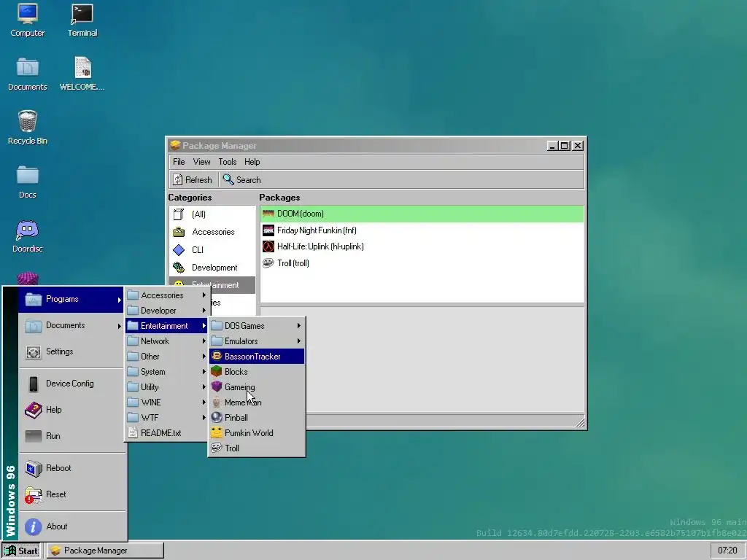The width and height of the screenshot is (747, 560).
Task: Expand the Documents submenu in Start menu
Action: pos(71,325)
